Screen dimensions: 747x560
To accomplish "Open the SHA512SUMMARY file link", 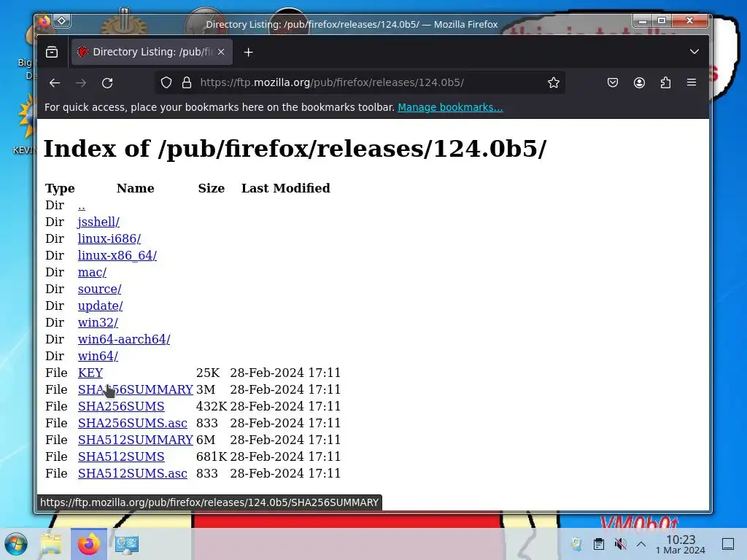I will 135,440.
